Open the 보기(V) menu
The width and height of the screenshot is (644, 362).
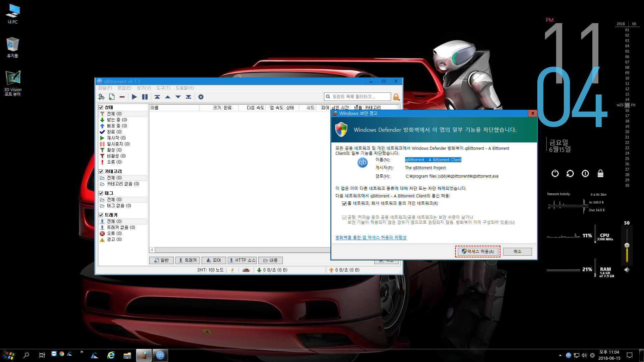[x=144, y=88]
